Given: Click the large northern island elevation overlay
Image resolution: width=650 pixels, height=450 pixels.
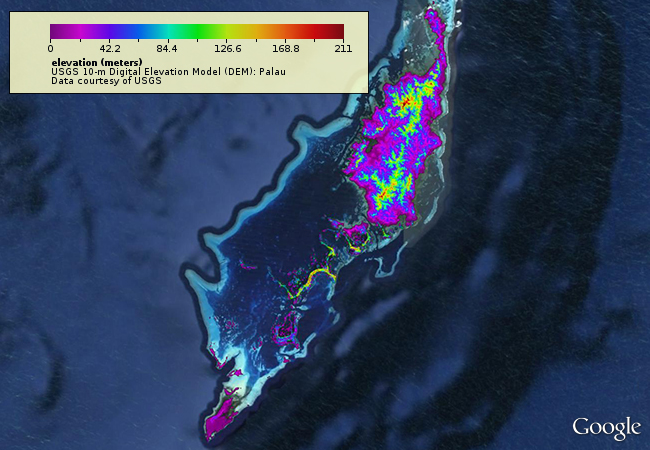Looking at the screenshot, I should click(x=396, y=141).
